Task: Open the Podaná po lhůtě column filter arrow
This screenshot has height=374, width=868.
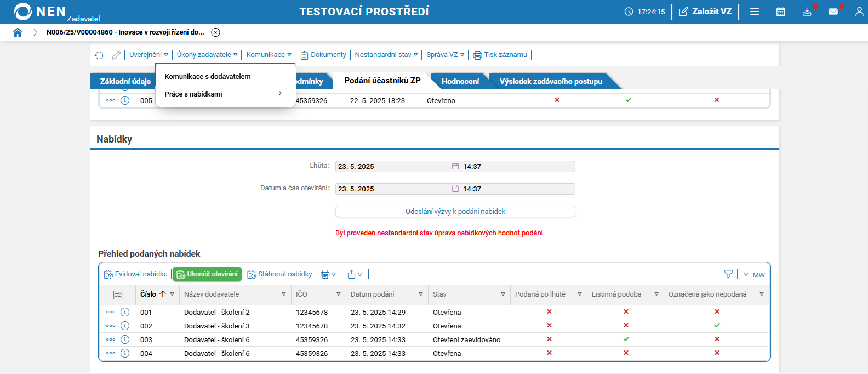Action: tap(580, 294)
